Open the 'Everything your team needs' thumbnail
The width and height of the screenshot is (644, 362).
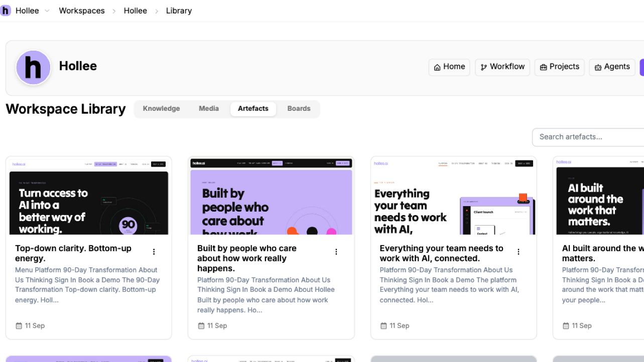[454, 197]
